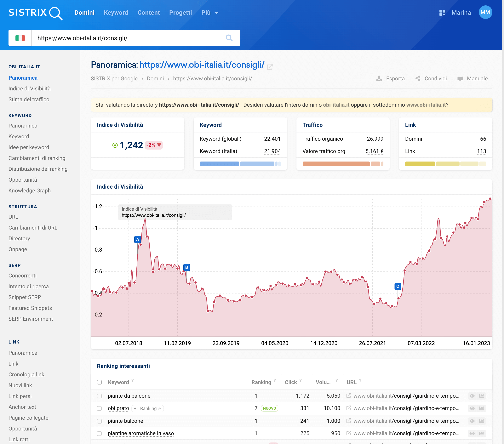Tick checkbox for piante da balcone
Screen dimensions: 504x444
pos(99,396)
